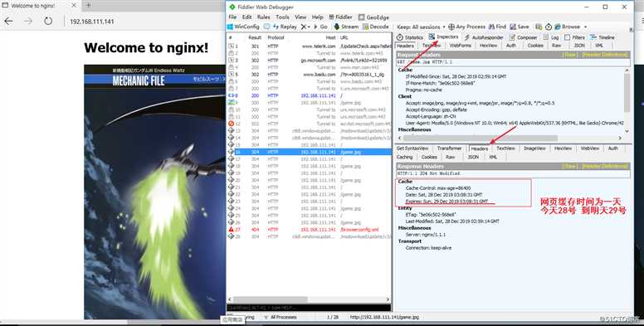Open the Tools menu
The height and width of the screenshot is (326, 644).
(282, 17)
